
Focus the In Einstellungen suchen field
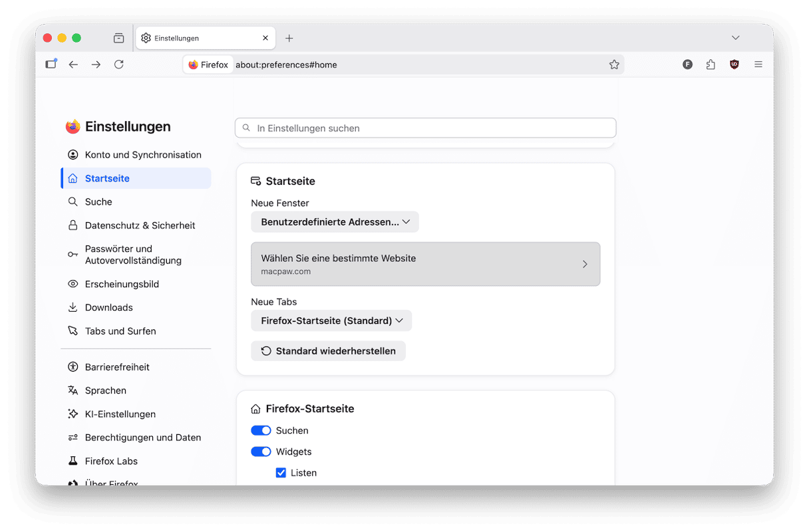426,128
